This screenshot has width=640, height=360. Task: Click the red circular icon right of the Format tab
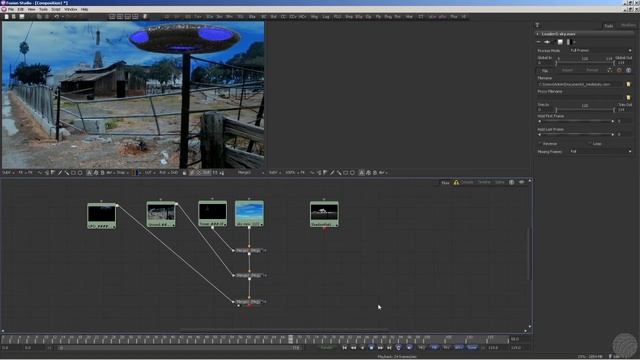tap(619, 70)
